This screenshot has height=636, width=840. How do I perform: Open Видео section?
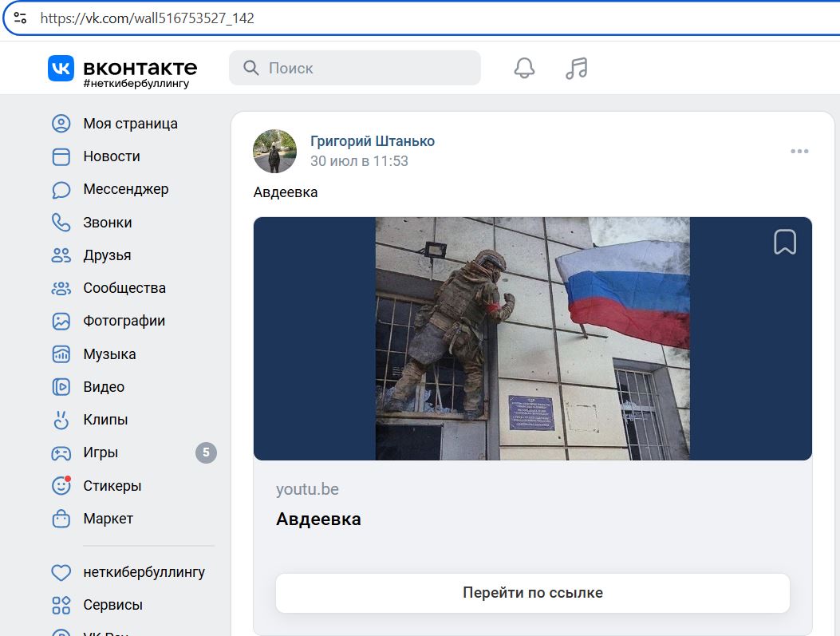pyautogui.click(x=104, y=387)
